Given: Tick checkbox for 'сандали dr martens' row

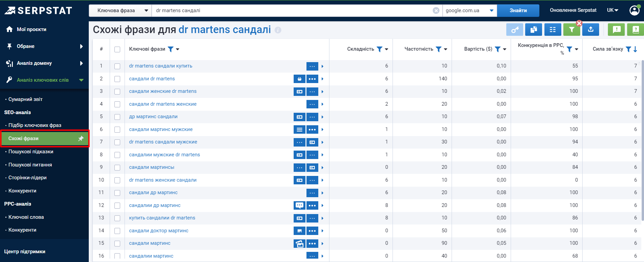Looking at the screenshot, I should click(x=117, y=79).
